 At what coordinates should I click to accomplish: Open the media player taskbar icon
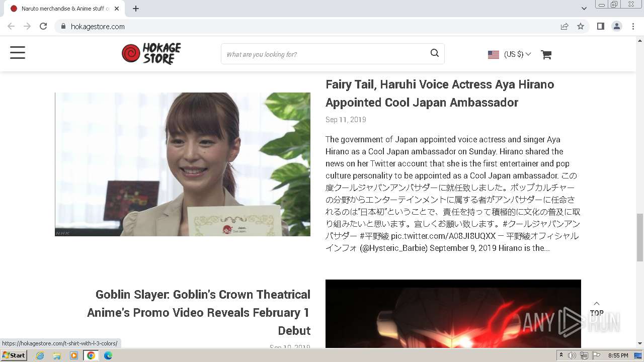click(74, 355)
